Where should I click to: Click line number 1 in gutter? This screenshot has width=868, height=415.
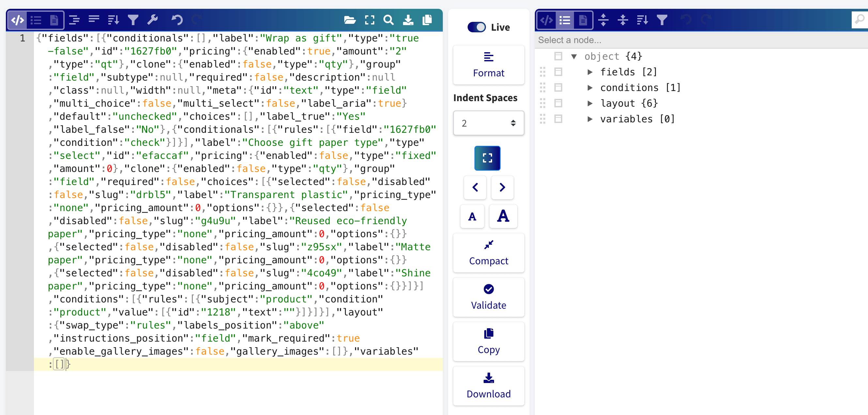click(22, 38)
